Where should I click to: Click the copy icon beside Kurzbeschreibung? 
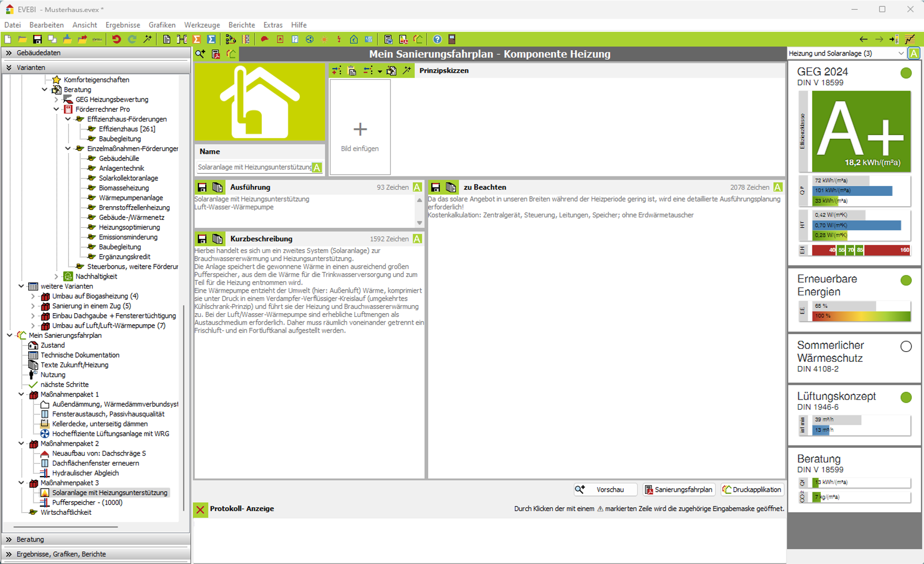[218, 239]
